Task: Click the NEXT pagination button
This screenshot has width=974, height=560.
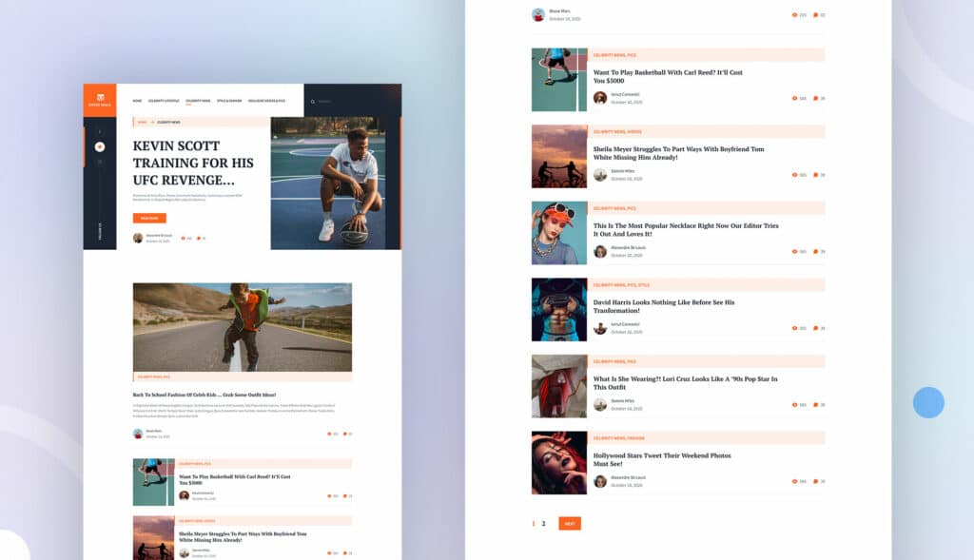Action: tap(570, 523)
